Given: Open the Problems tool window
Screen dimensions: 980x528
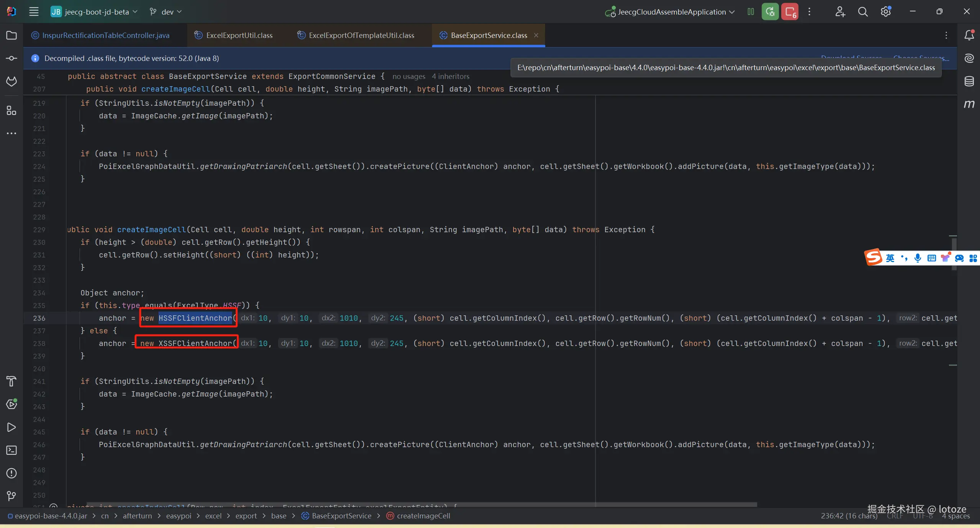Looking at the screenshot, I should 11,473.
